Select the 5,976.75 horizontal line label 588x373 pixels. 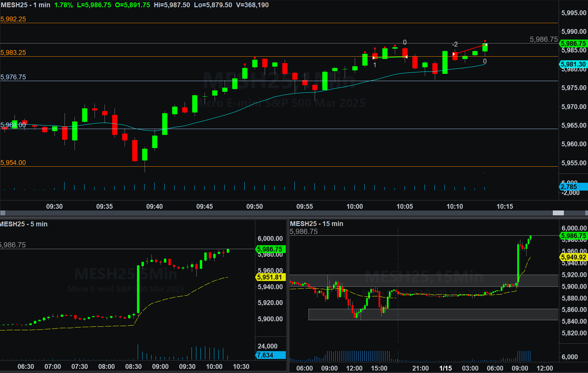pyautogui.click(x=13, y=77)
